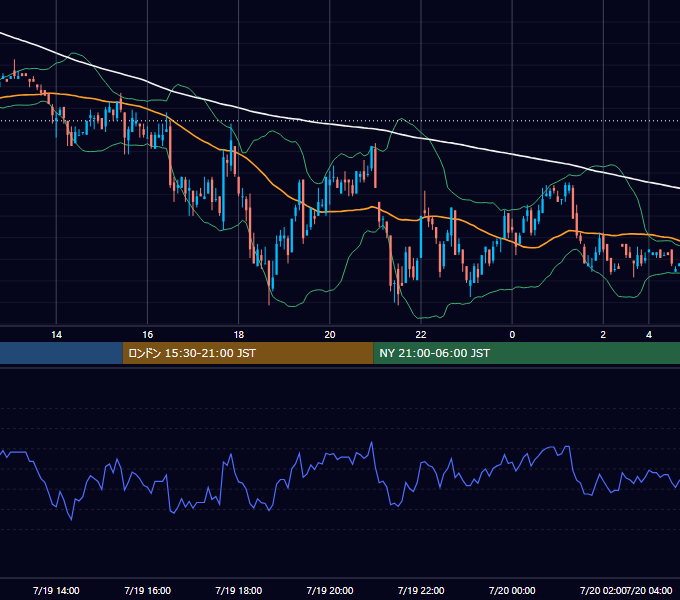This screenshot has width=680, height=600.
Task: Click the blue session band before London
Action: click(x=61, y=353)
